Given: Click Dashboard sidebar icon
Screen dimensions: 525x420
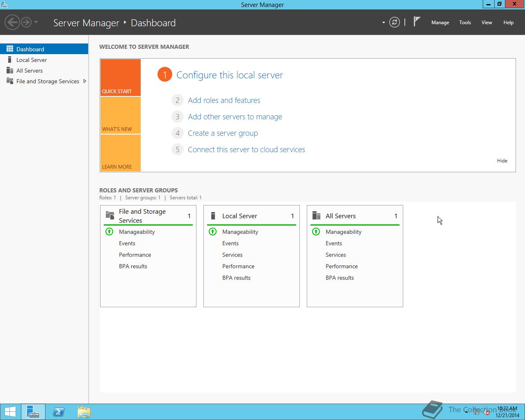Looking at the screenshot, I should point(10,49).
